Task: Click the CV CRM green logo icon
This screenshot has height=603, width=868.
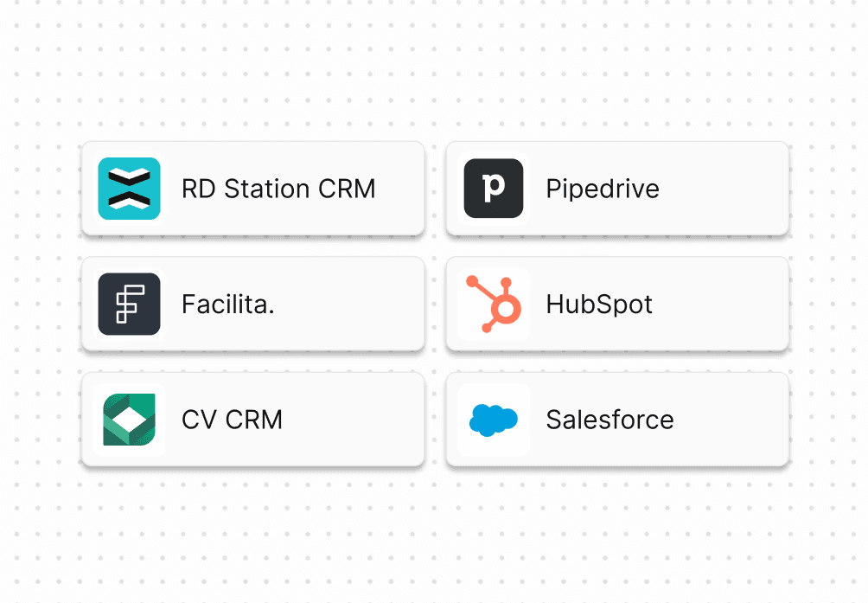Action: point(129,420)
